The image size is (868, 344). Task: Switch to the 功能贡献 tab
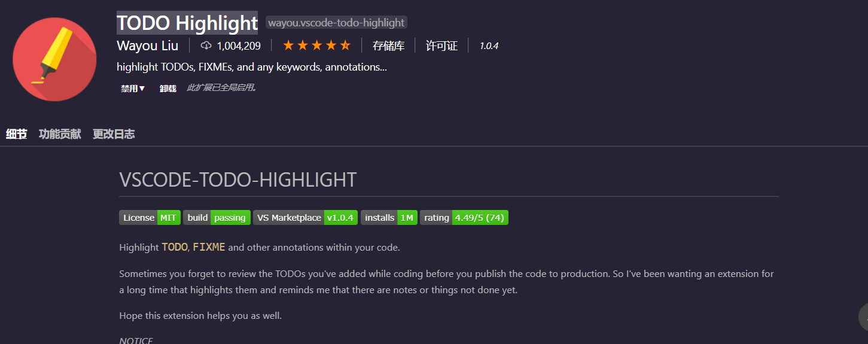(x=60, y=134)
